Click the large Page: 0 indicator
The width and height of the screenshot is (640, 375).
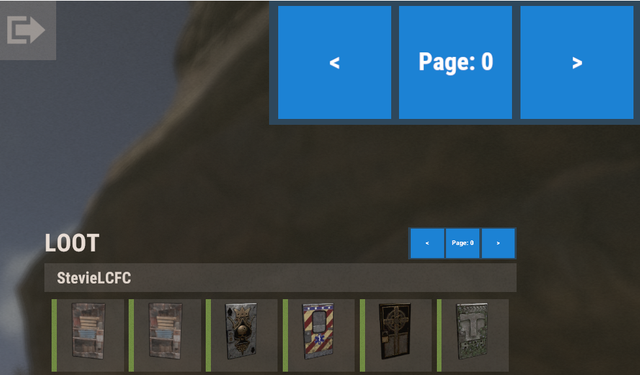pyautogui.click(x=456, y=62)
